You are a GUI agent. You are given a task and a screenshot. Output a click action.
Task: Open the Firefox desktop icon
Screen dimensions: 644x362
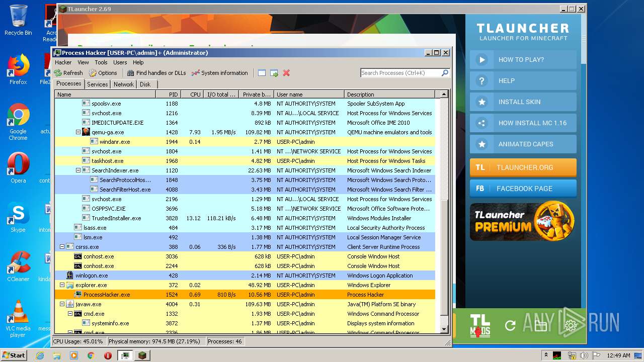[x=18, y=69]
